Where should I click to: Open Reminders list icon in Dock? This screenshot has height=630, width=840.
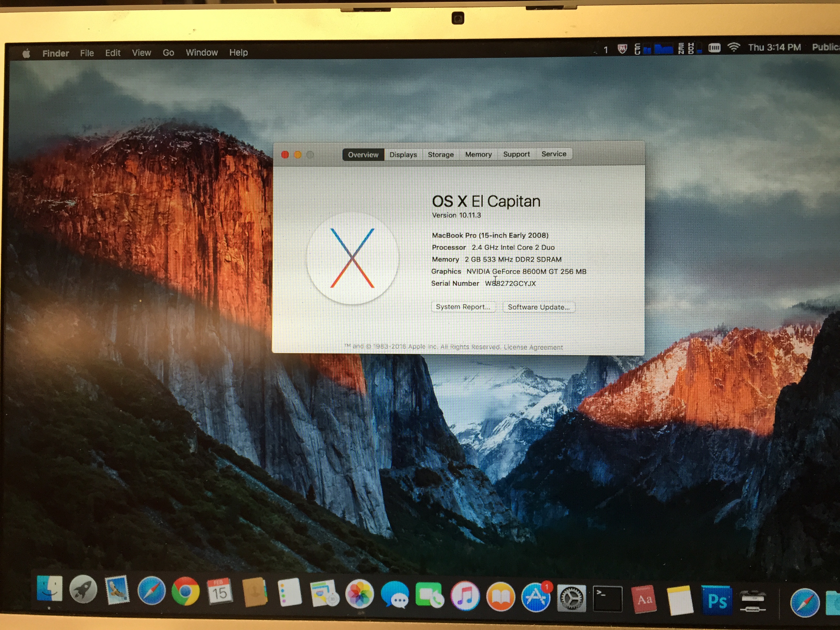coord(289,592)
